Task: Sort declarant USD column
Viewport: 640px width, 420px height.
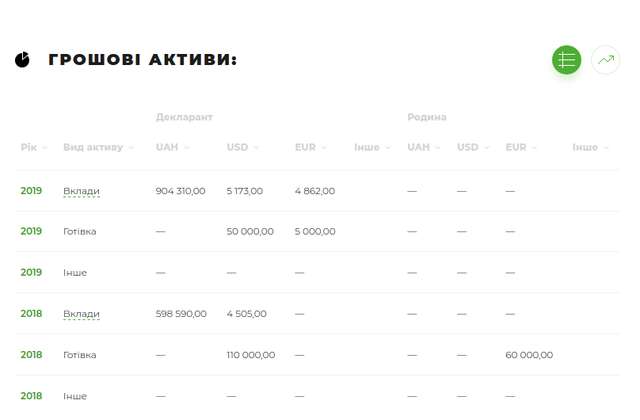Action: [242, 147]
